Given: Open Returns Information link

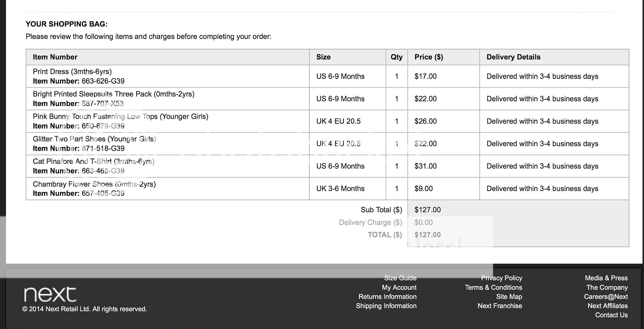Looking at the screenshot, I should coord(387,297).
